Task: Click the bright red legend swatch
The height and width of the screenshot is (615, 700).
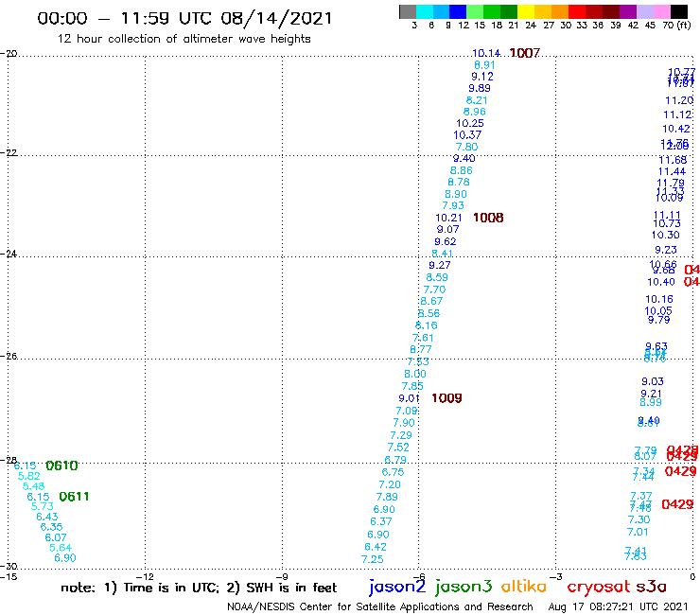Action: (x=577, y=11)
